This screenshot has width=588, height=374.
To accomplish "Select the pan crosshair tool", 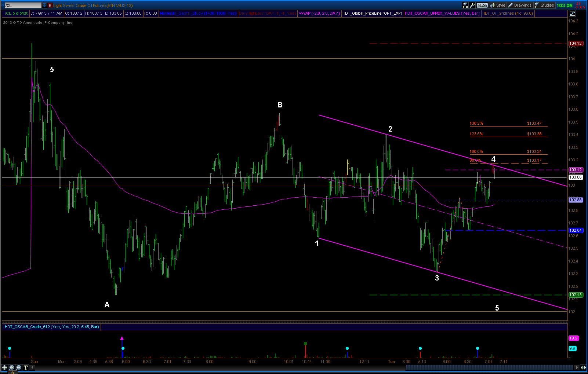I will [5, 367].
